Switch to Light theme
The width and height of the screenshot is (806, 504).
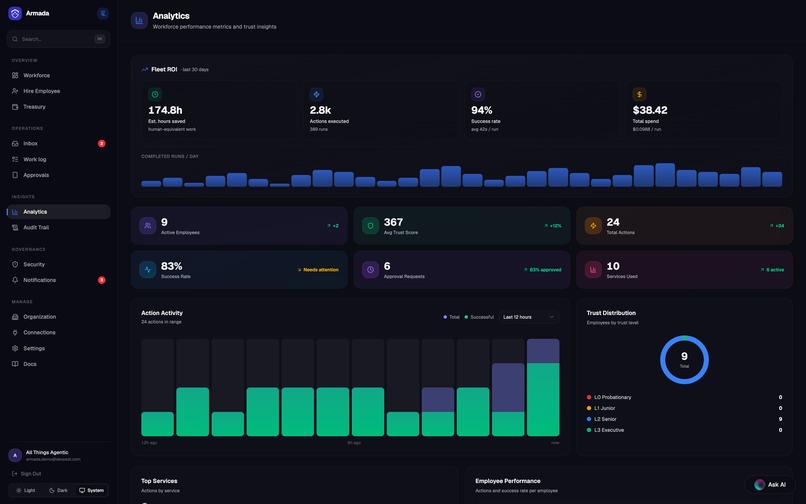[x=26, y=490]
